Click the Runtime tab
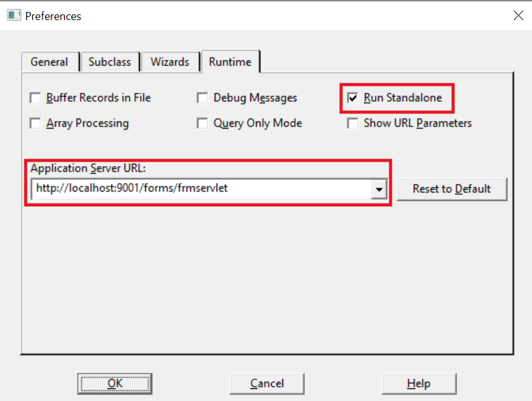 click(230, 61)
